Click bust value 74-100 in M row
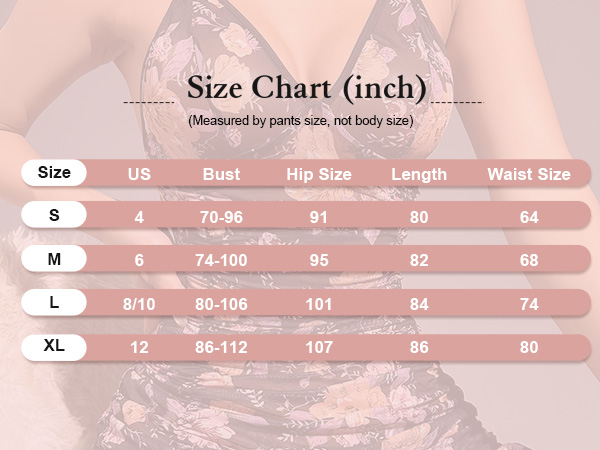The width and height of the screenshot is (600, 450). click(x=222, y=260)
